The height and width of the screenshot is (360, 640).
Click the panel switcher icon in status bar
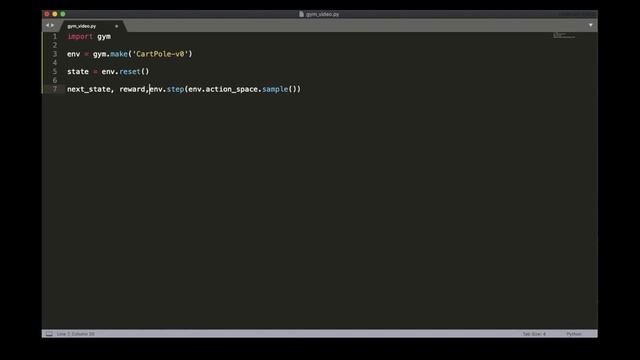coord(49,334)
